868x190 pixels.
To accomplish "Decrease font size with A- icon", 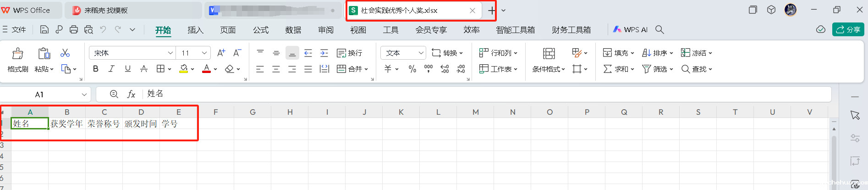I will pyautogui.click(x=237, y=53).
